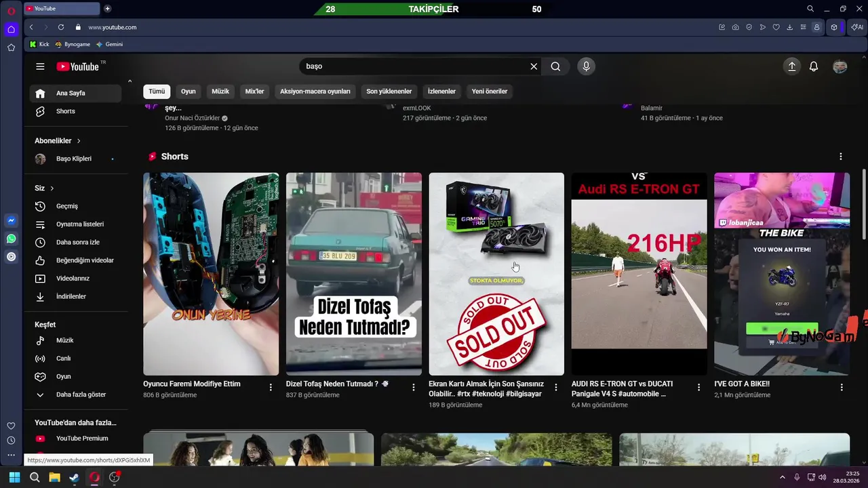This screenshot has width=868, height=488.
Task: Open the Kick bookmark
Action: coord(39,44)
